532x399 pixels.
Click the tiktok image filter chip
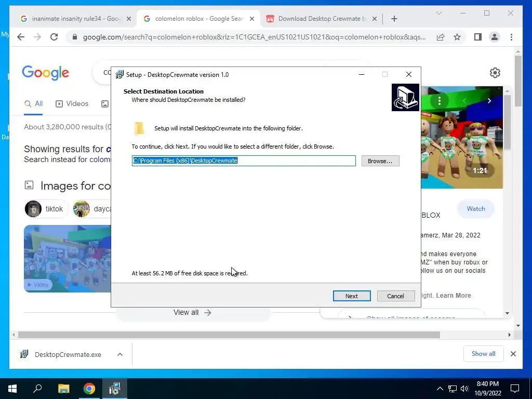46,209
